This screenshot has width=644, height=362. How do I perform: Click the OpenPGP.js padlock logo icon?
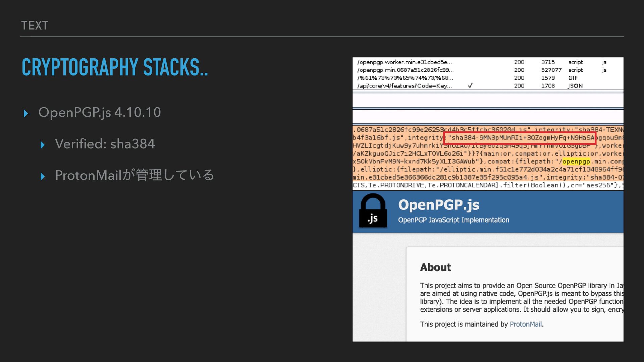coord(373,211)
